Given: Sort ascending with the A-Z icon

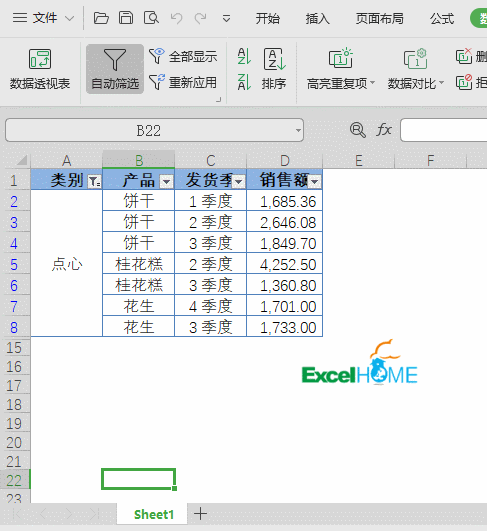Looking at the screenshot, I should (244, 56).
